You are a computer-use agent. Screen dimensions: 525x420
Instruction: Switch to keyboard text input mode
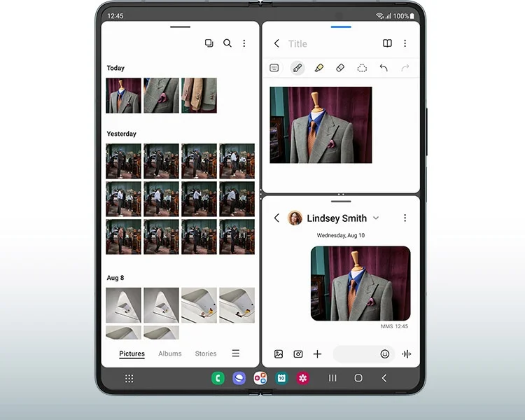tap(274, 68)
